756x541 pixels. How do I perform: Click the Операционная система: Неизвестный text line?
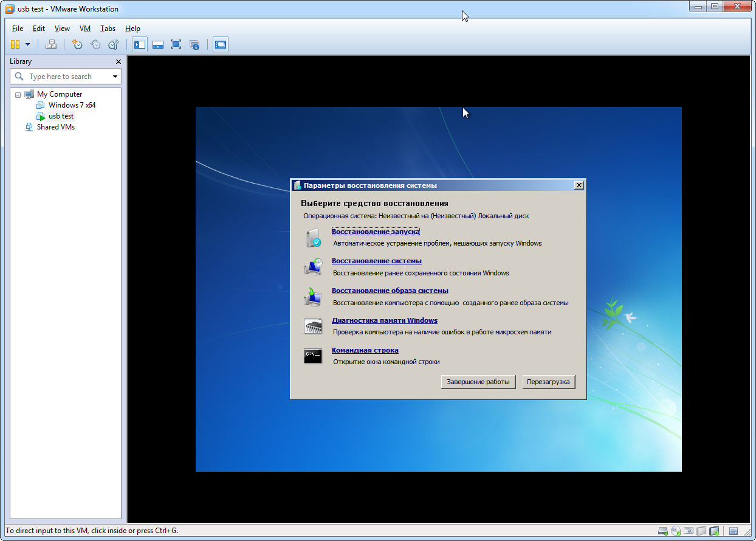tap(416, 216)
